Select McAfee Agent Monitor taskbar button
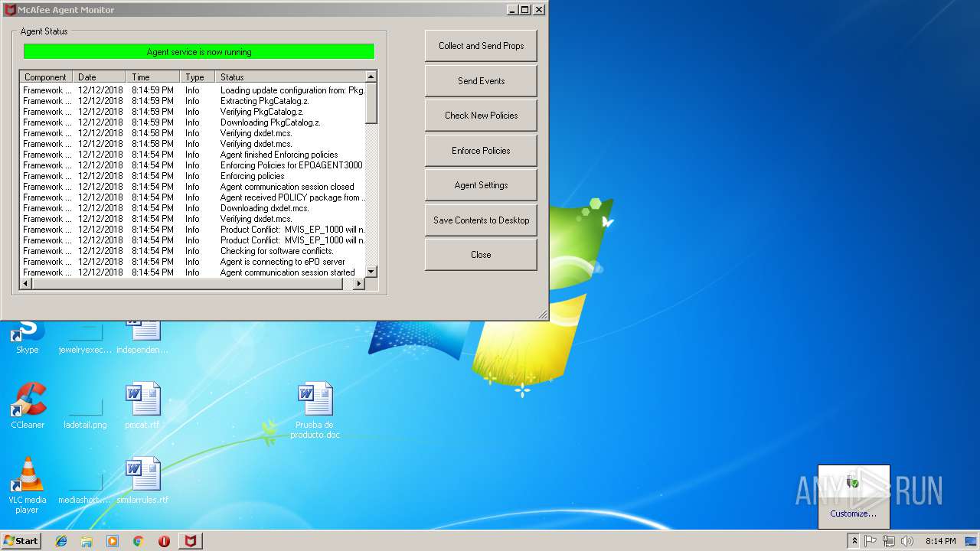980x551 pixels. click(191, 541)
